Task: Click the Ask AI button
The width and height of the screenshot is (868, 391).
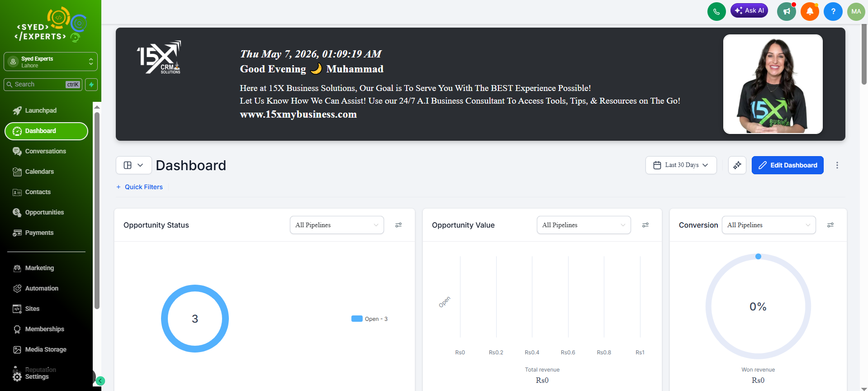Action: click(x=749, y=10)
